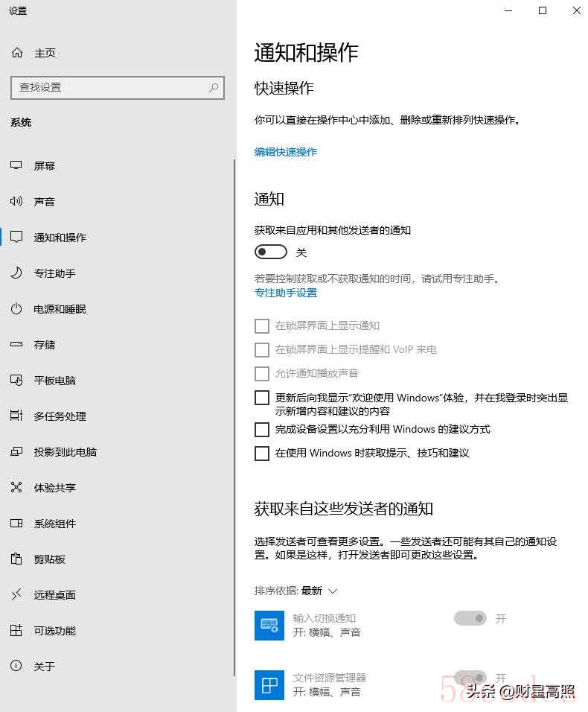Click the 多任务处理 icon
Image resolution: width=588 pixels, height=712 pixels.
[x=16, y=416]
